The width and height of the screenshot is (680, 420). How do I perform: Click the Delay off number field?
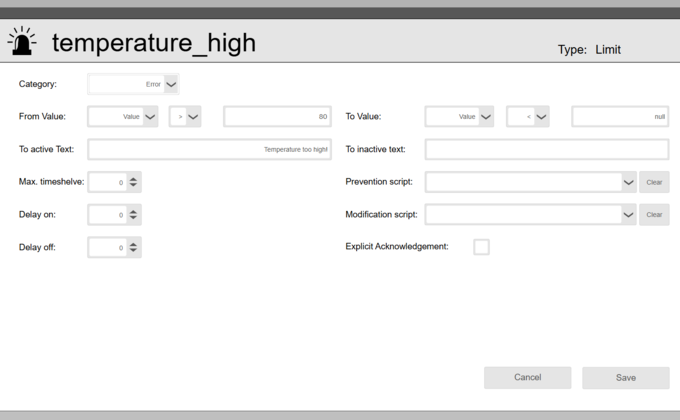pos(108,247)
